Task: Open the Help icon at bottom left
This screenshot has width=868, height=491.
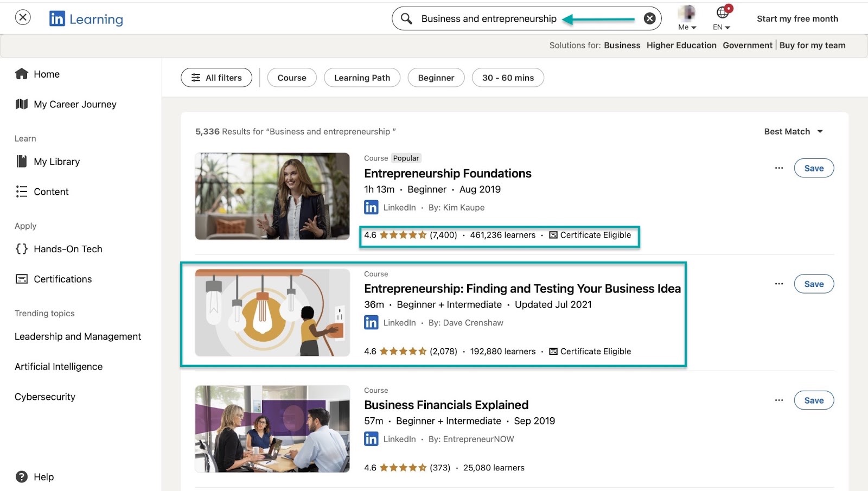Action: 21,476
